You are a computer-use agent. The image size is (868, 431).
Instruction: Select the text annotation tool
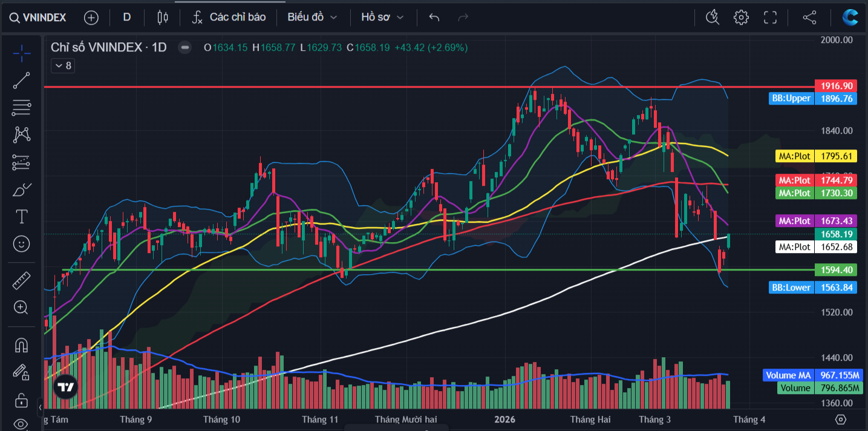coord(22,216)
